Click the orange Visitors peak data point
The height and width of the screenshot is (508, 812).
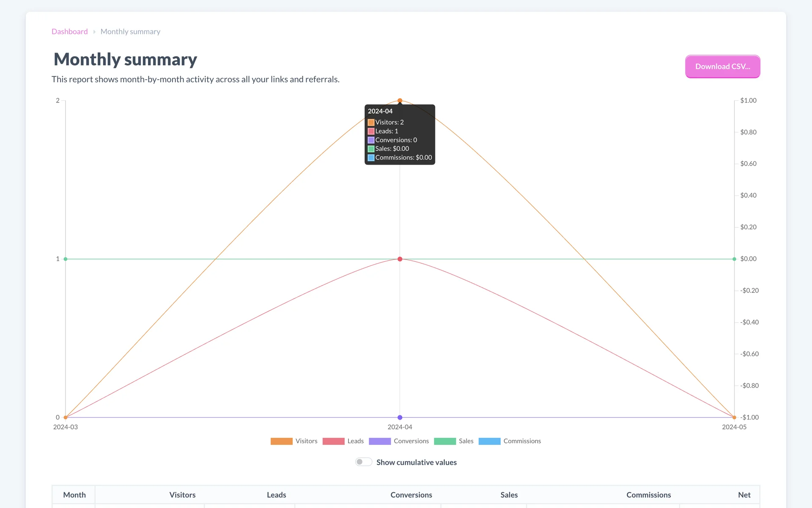pyautogui.click(x=400, y=101)
